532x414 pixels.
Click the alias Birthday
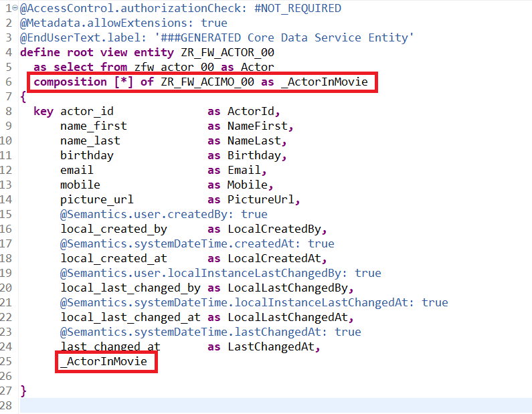point(254,155)
